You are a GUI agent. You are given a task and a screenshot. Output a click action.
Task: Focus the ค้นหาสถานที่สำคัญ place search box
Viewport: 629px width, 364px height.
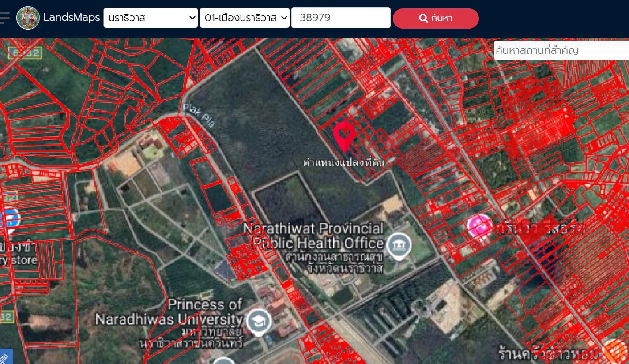[561, 50]
